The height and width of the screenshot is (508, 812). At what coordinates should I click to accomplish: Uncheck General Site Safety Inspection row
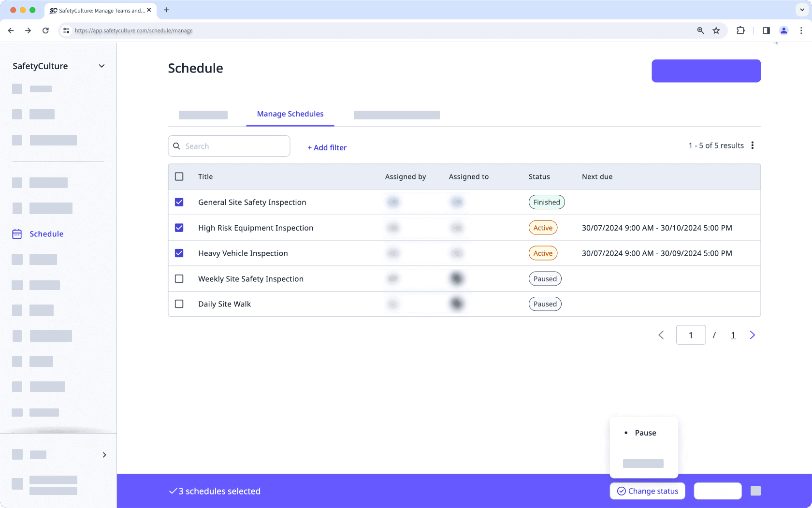[179, 202]
